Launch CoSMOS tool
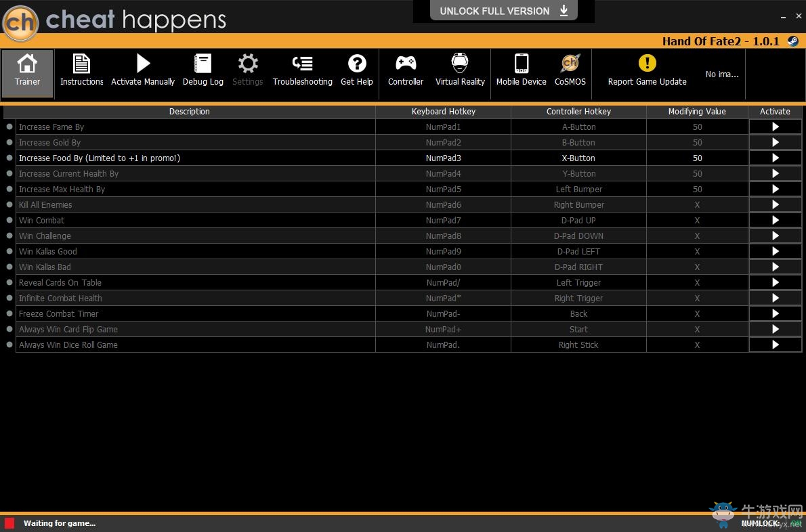 [570, 70]
